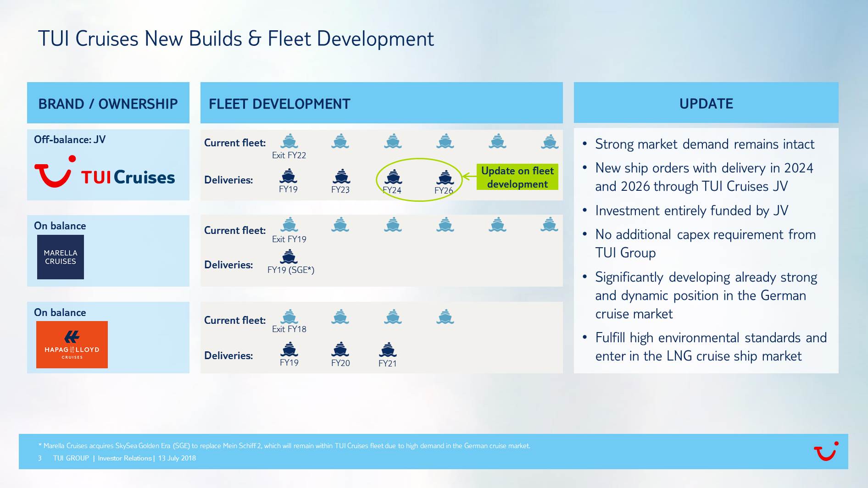The image size is (868, 488).
Task: Click last ship in Marella current fleet
Action: coord(550,225)
